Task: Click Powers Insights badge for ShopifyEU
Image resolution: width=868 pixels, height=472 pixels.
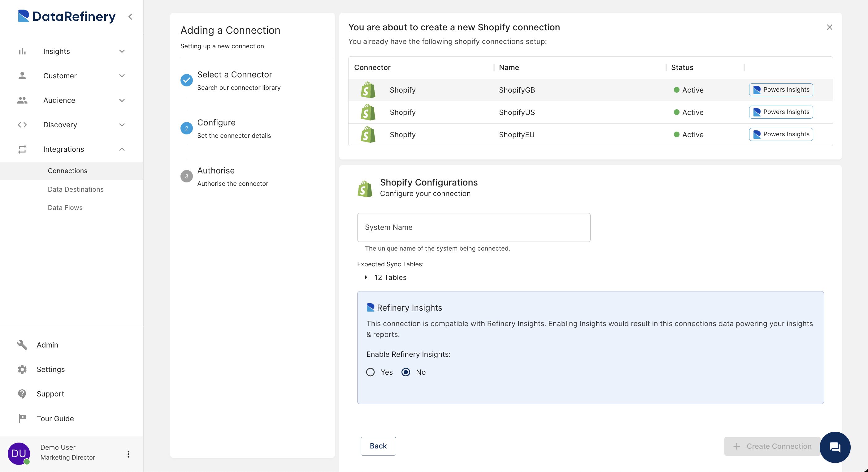Action: (781, 134)
